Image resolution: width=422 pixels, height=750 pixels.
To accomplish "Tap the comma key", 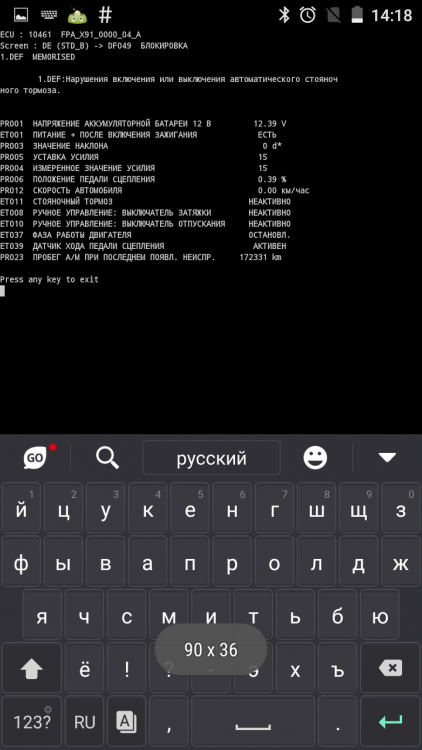I will pyautogui.click(x=168, y=722).
